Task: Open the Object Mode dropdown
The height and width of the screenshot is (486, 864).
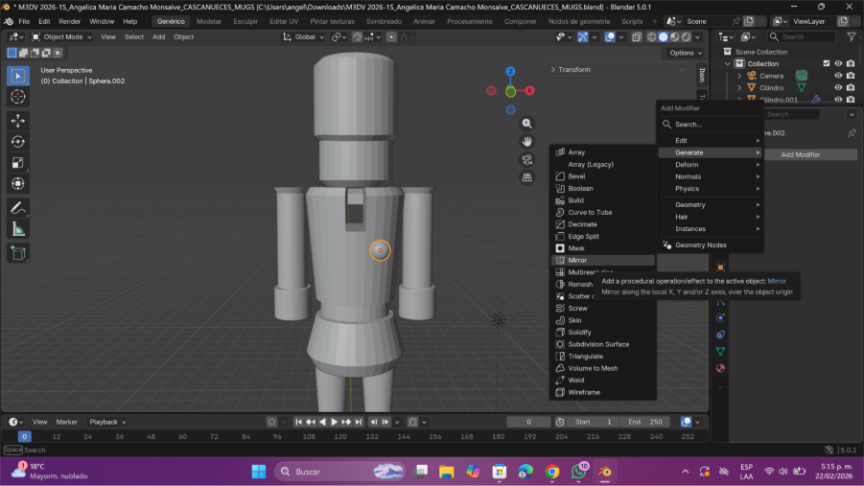Action: [x=66, y=37]
